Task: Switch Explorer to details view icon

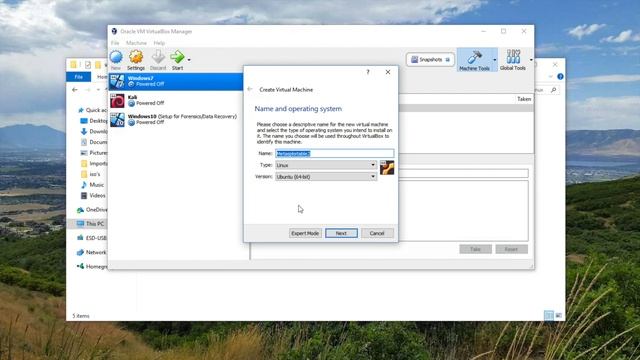Action: (x=549, y=315)
